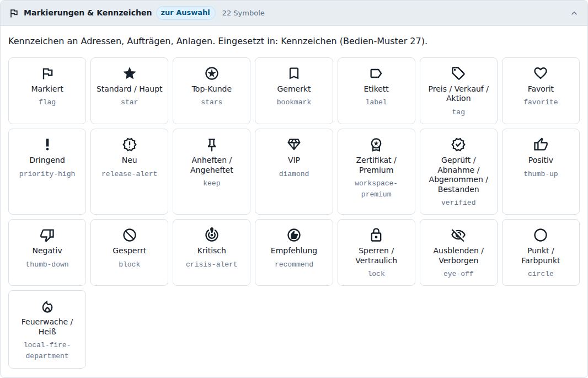Click the 'bookmark' code label
The height and width of the screenshot is (378, 588).
click(294, 102)
